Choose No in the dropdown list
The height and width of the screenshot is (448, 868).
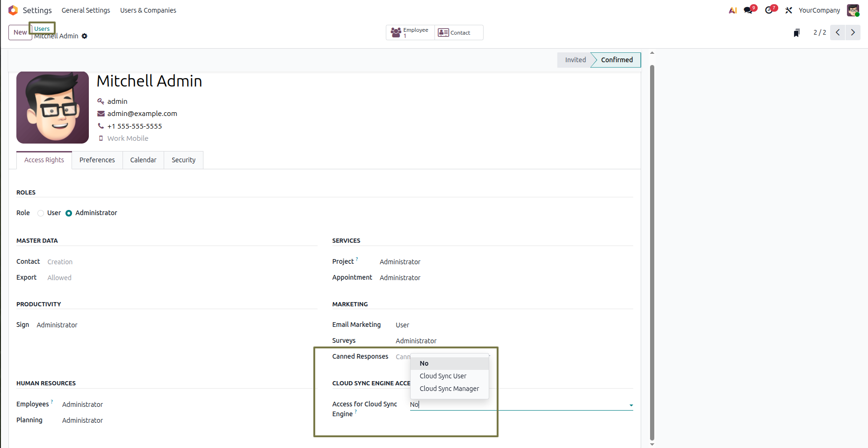(449, 363)
